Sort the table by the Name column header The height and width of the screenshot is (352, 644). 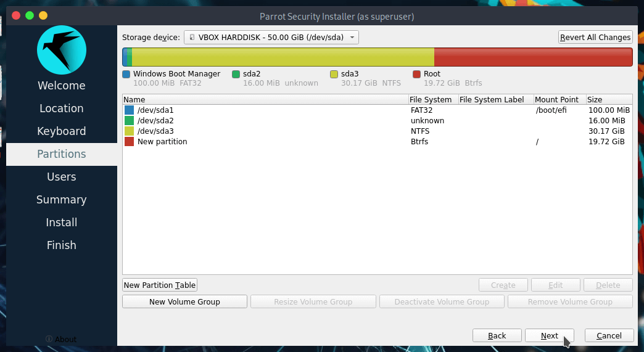click(265, 99)
